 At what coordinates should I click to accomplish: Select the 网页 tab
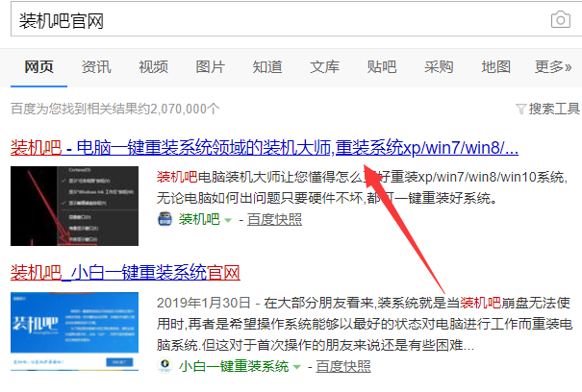(x=39, y=67)
